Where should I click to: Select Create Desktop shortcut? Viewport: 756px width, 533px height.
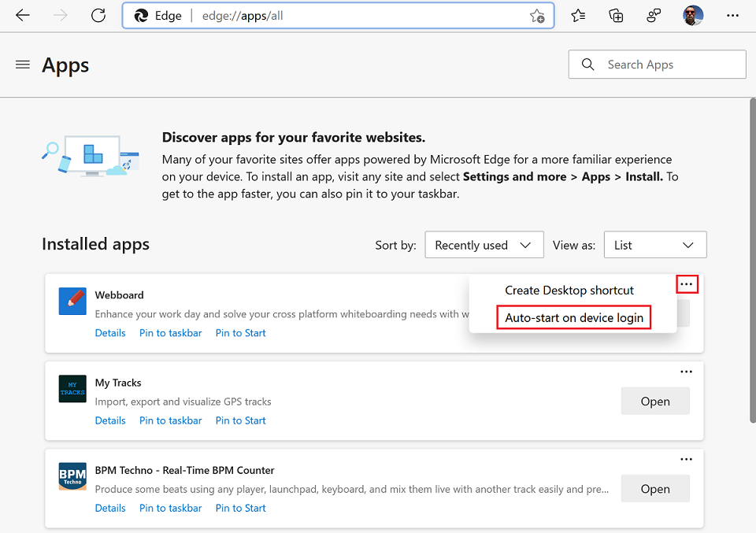pyautogui.click(x=569, y=290)
